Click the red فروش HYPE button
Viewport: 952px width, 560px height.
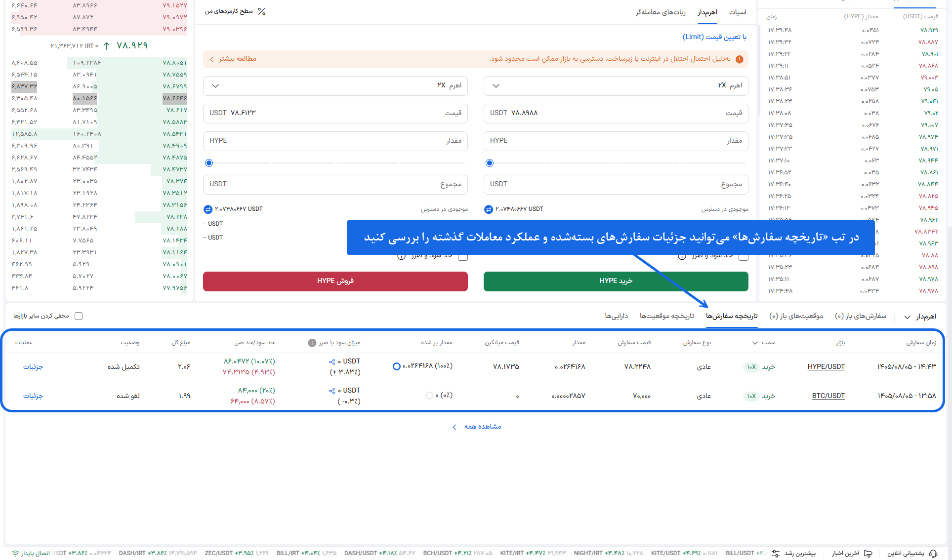click(x=335, y=281)
